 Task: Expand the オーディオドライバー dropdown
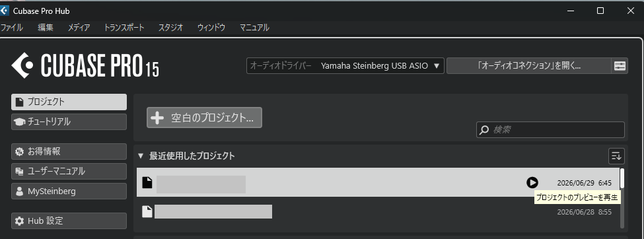[x=345, y=66]
